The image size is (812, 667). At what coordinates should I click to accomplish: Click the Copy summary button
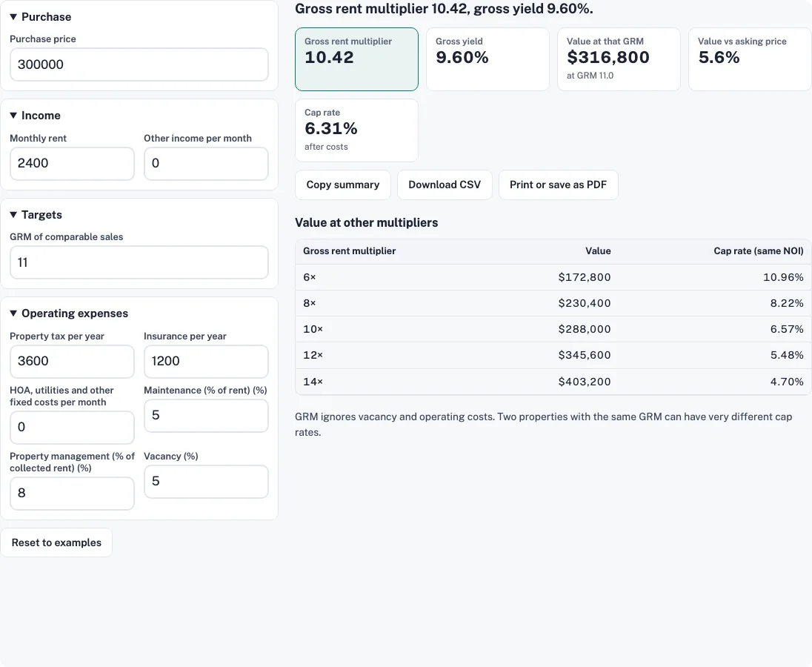tap(343, 185)
